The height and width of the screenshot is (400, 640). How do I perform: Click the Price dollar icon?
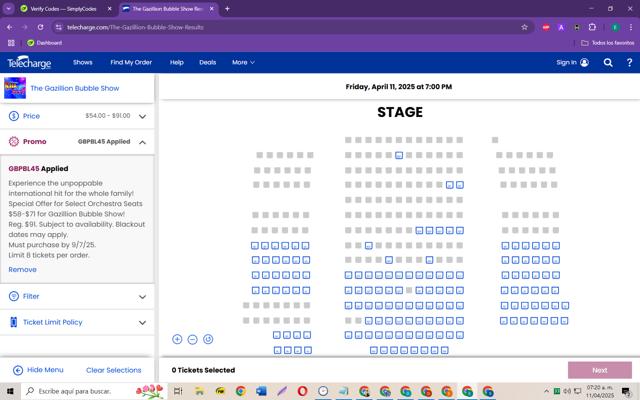[14, 116]
